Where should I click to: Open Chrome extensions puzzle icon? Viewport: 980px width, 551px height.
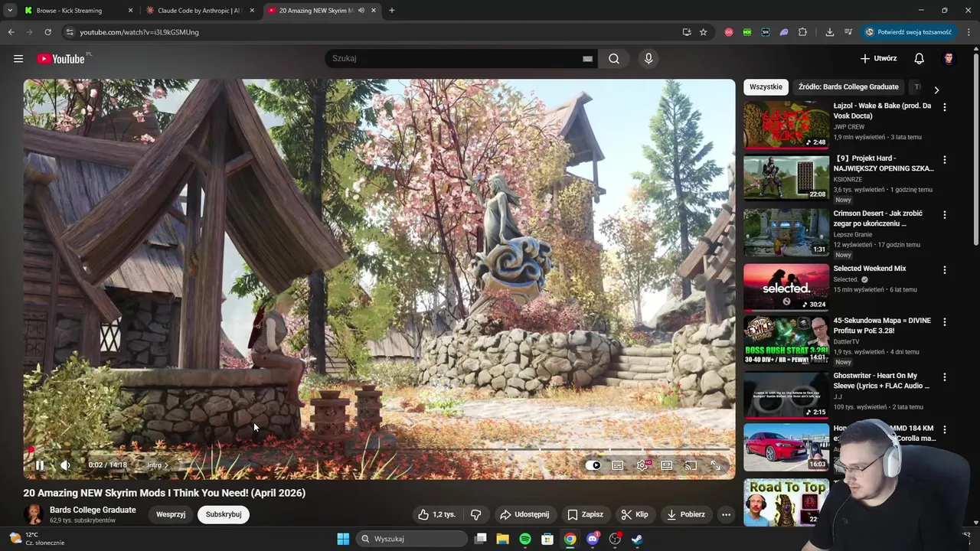(802, 32)
